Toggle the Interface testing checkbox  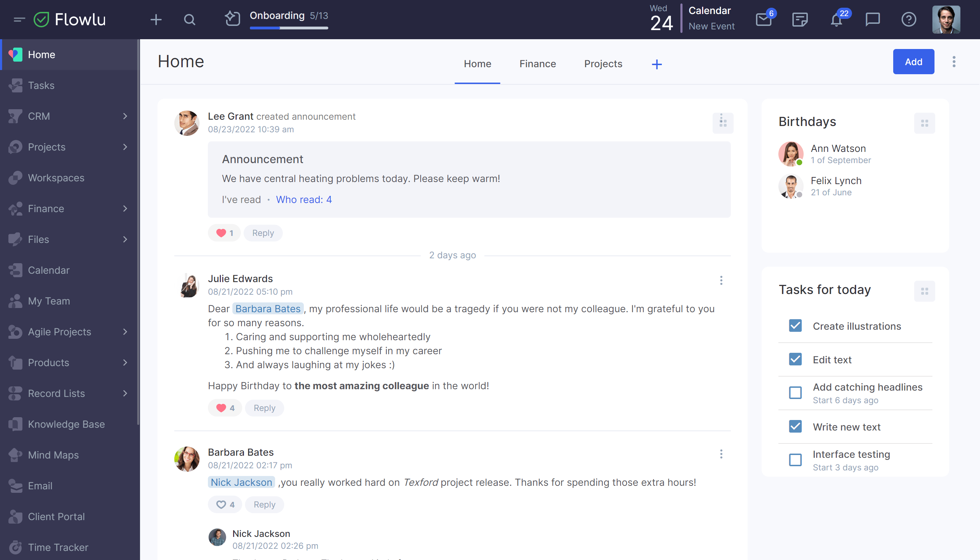795,455
